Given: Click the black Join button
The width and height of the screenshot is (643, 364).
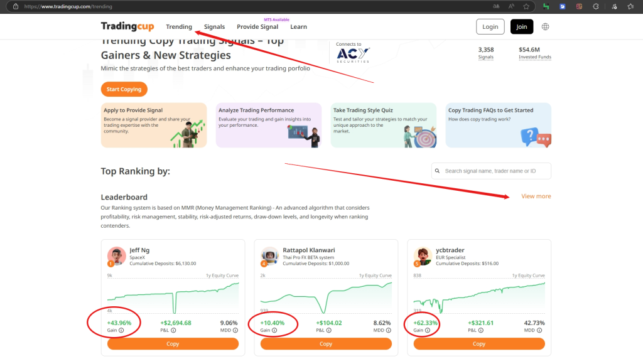Looking at the screenshot, I should point(522,26).
